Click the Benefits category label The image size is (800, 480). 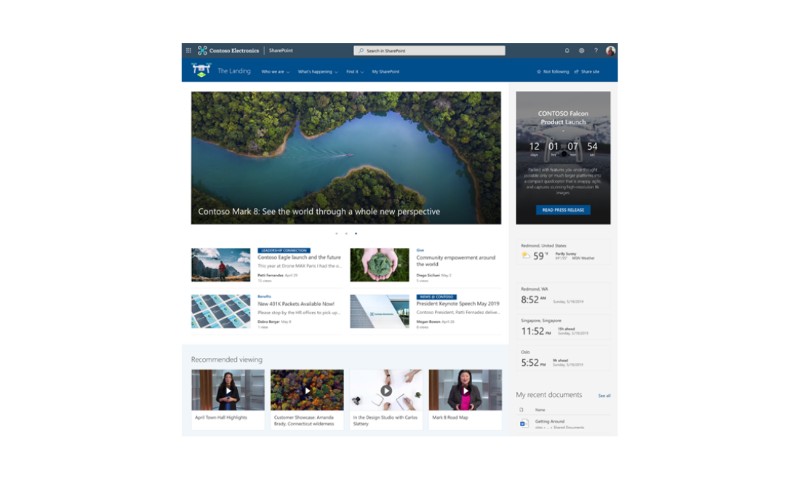264,296
